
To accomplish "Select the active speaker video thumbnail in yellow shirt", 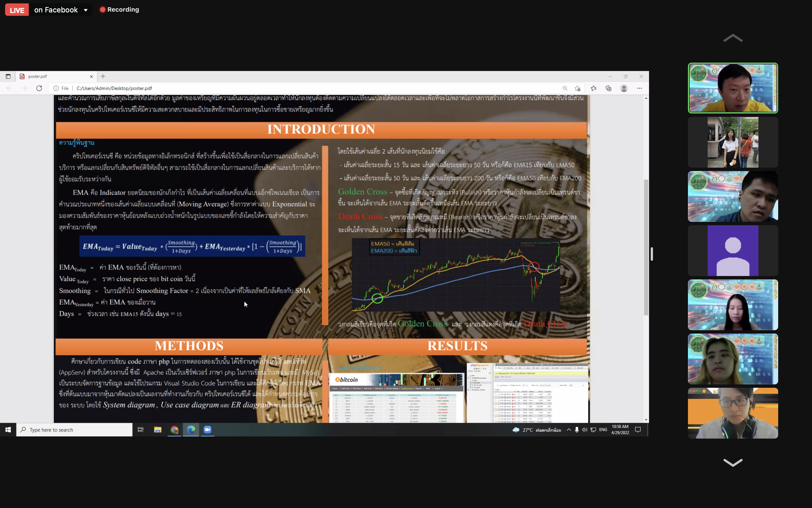I will point(733,88).
